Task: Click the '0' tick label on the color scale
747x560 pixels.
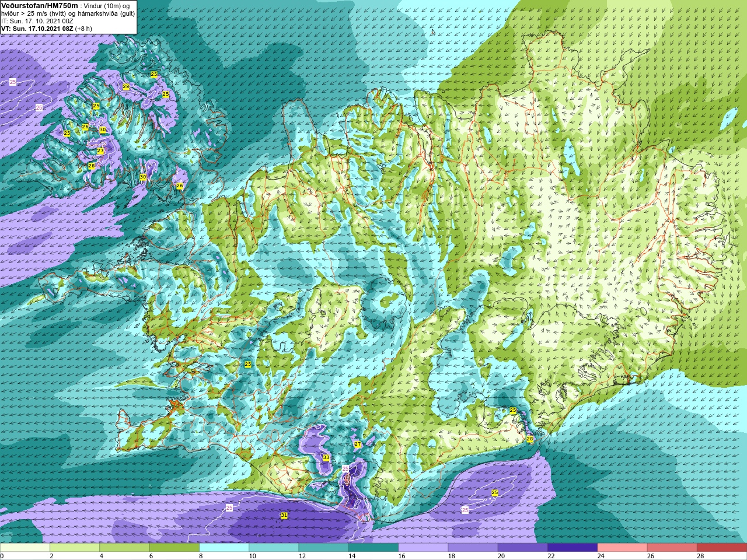Action: (x=2, y=556)
